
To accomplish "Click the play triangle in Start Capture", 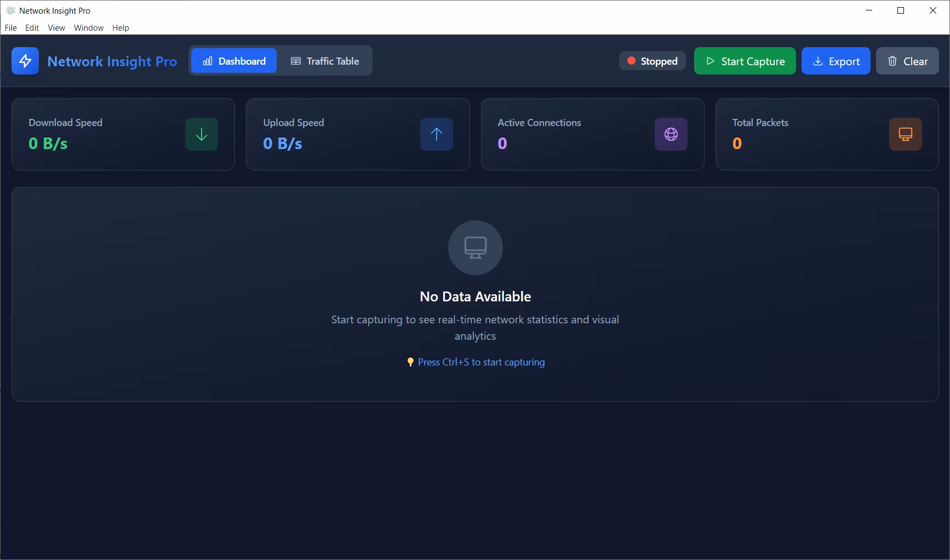I will pos(710,61).
